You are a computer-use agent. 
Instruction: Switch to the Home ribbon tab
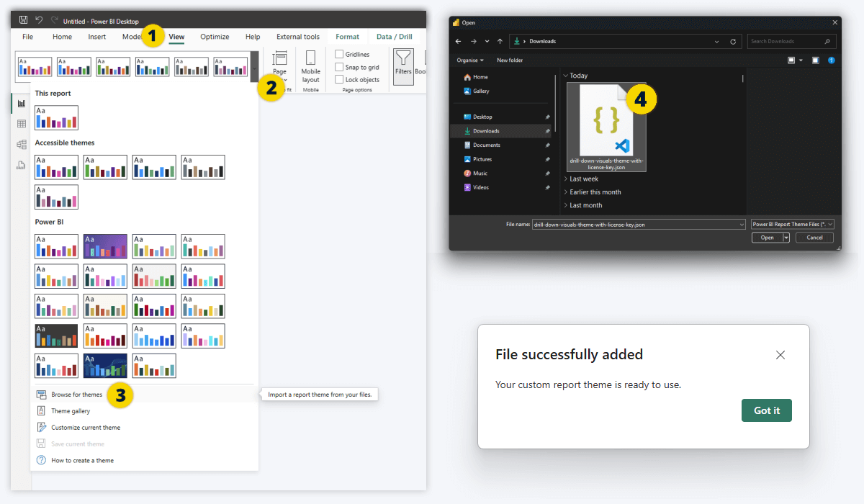coord(62,37)
